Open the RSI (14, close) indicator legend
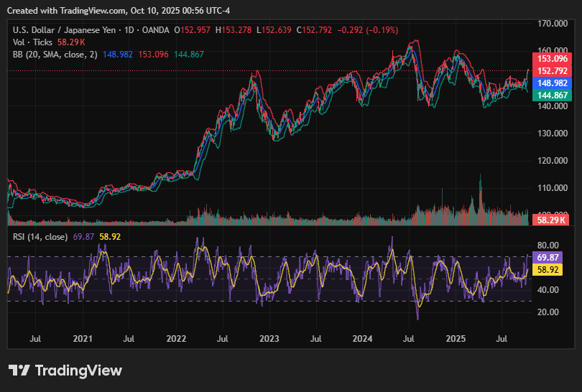 (x=40, y=237)
